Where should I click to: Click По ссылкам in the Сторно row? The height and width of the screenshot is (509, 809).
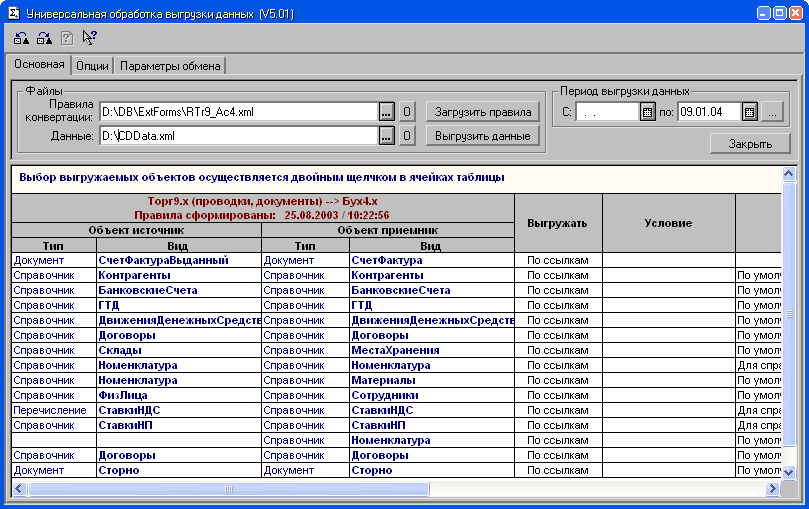click(558, 470)
